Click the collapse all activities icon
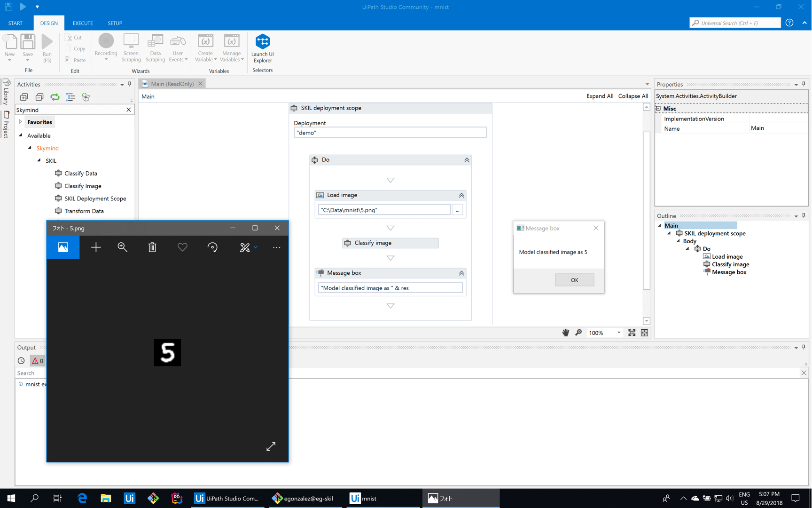The width and height of the screenshot is (812, 508). (x=39, y=97)
